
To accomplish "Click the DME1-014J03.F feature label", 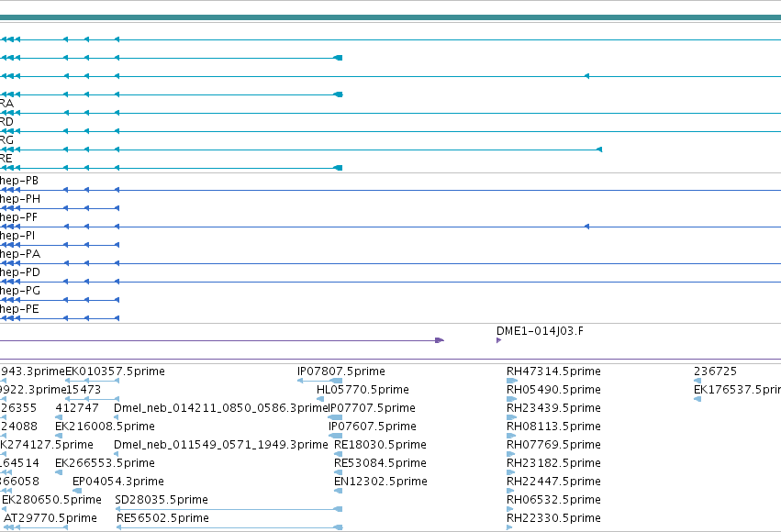I will point(540,331).
